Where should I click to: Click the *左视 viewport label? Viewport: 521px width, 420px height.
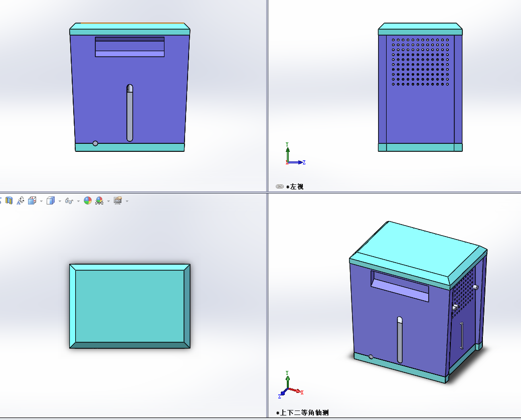click(295, 186)
